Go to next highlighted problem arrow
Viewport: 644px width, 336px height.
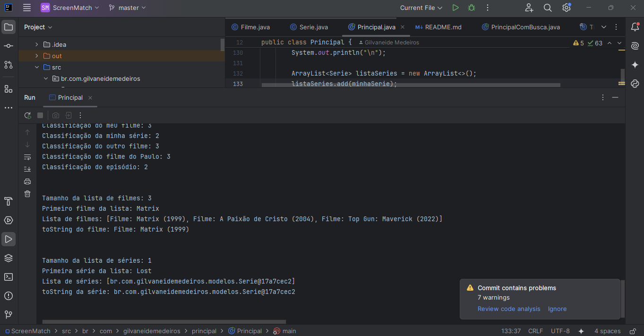619,43
